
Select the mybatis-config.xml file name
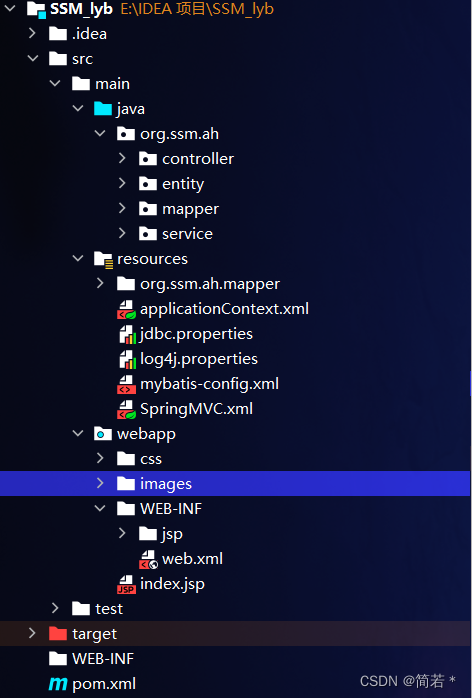coord(209,384)
